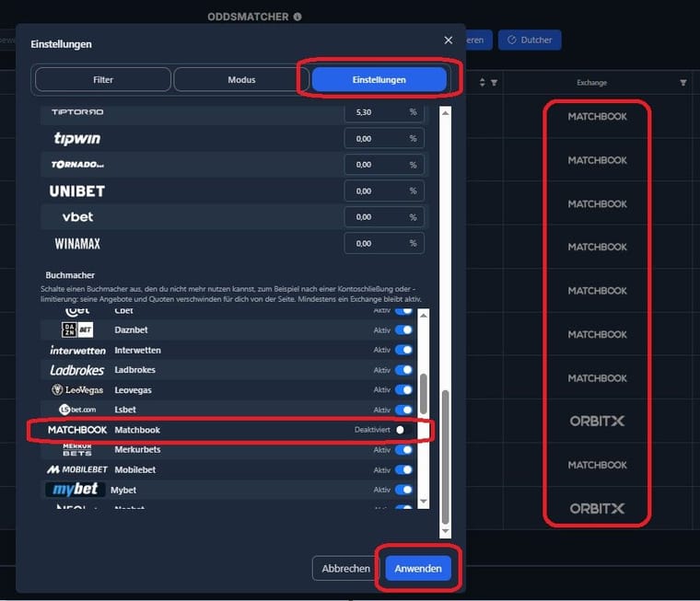
Task: Click the vbet logo
Action: pyautogui.click(x=77, y=217)
